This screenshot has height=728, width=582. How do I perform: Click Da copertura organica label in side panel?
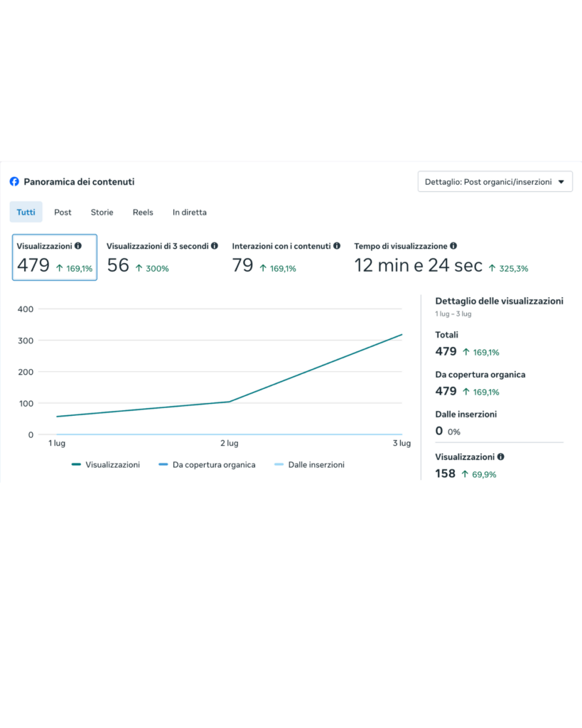pos(480,375)
